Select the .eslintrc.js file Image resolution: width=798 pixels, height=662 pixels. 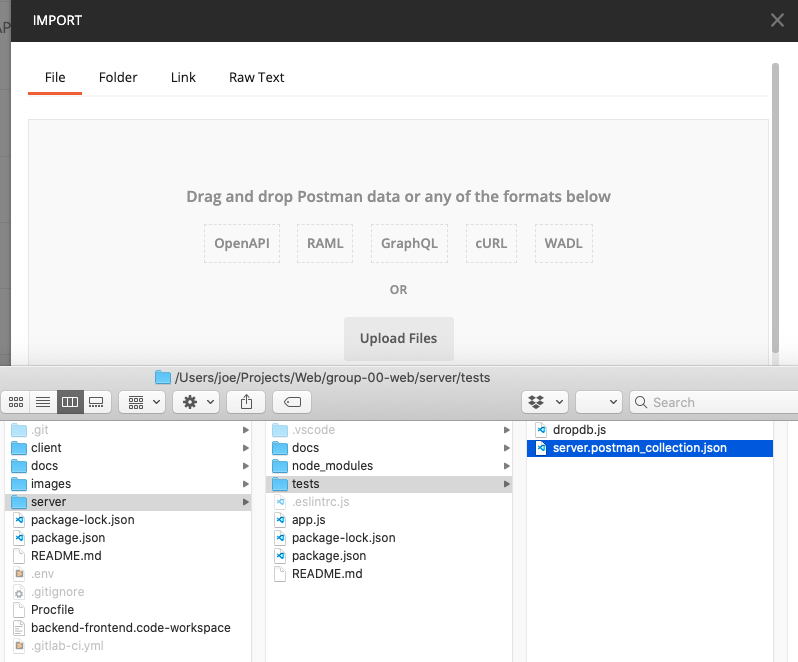click(x=389, y=502)
